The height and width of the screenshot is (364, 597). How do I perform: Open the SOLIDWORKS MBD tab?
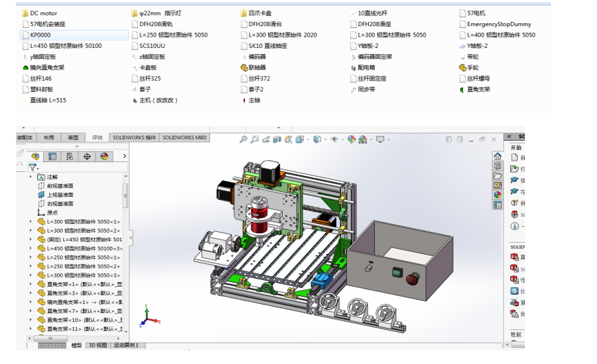(x=185, y=137)
